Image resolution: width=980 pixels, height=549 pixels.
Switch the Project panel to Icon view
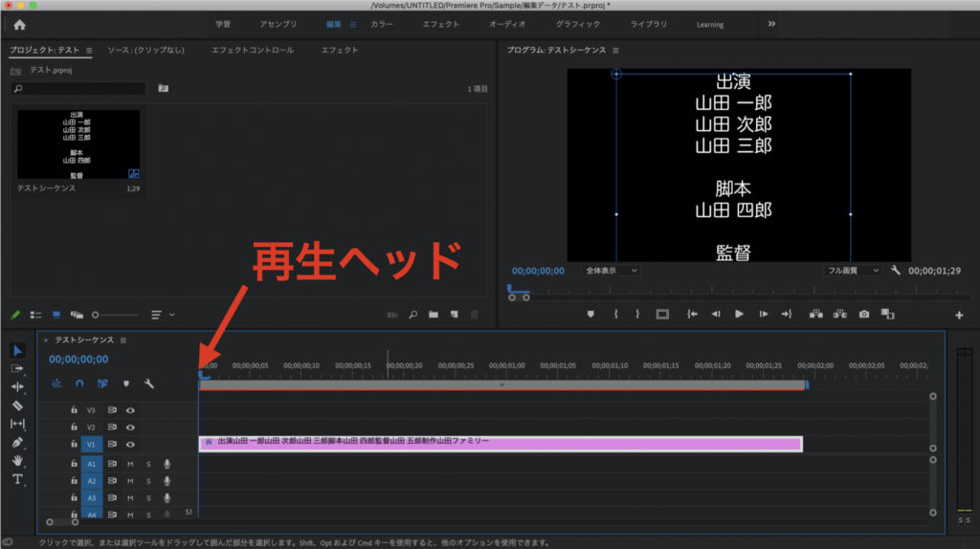[x=56, y=315]
